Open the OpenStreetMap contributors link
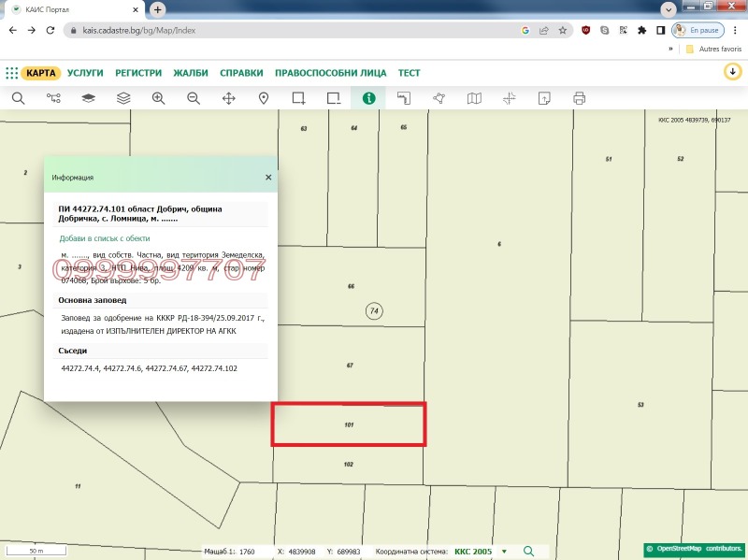Screen dimensions: 748x560 tap(696, 550)
